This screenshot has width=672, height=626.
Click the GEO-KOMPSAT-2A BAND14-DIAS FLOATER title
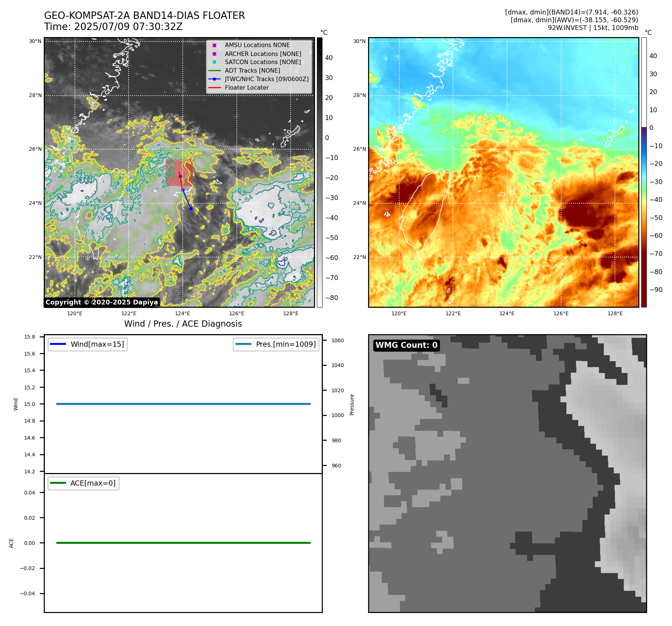pos(145,16)
